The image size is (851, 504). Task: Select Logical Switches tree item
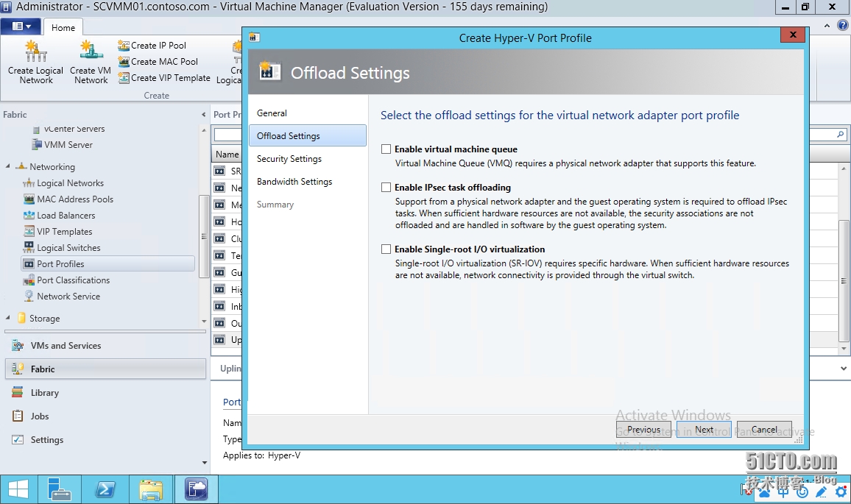(x=68, y=247)
